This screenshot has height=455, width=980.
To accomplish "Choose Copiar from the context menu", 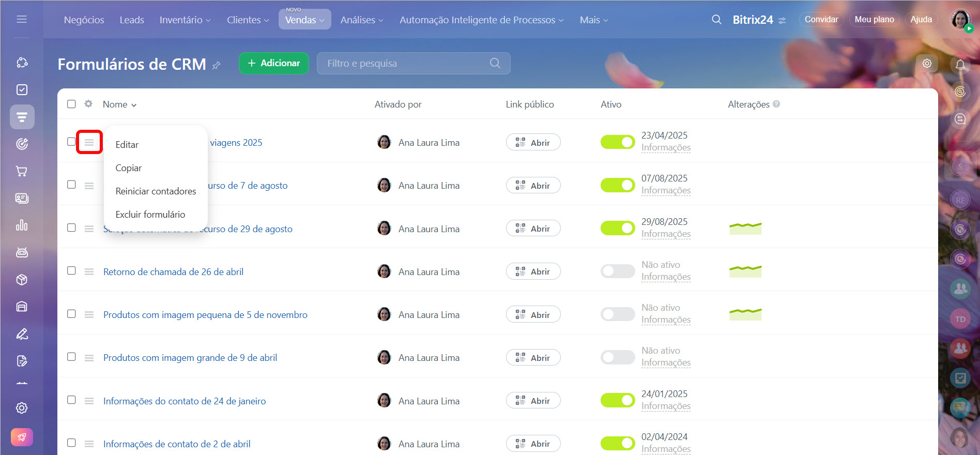I will tap(129, 168).
